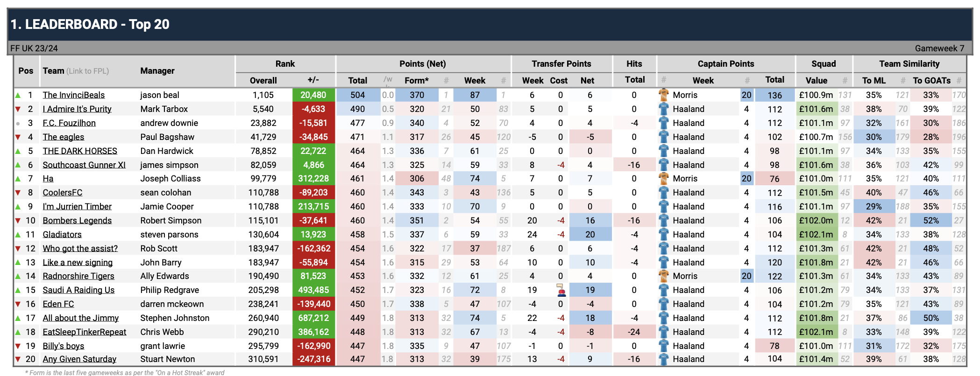Click the red -247,316 rank change cell

[x=313, y=359]
